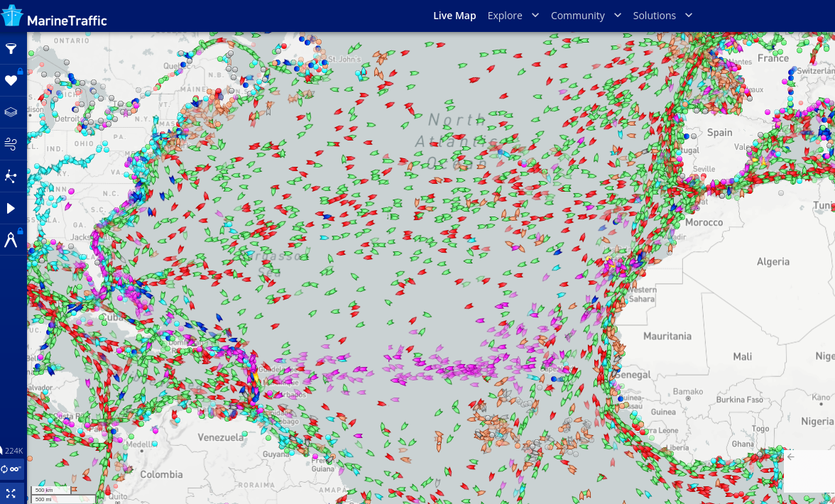Click the Venezuela label on the map

click(x=221, y=437)
